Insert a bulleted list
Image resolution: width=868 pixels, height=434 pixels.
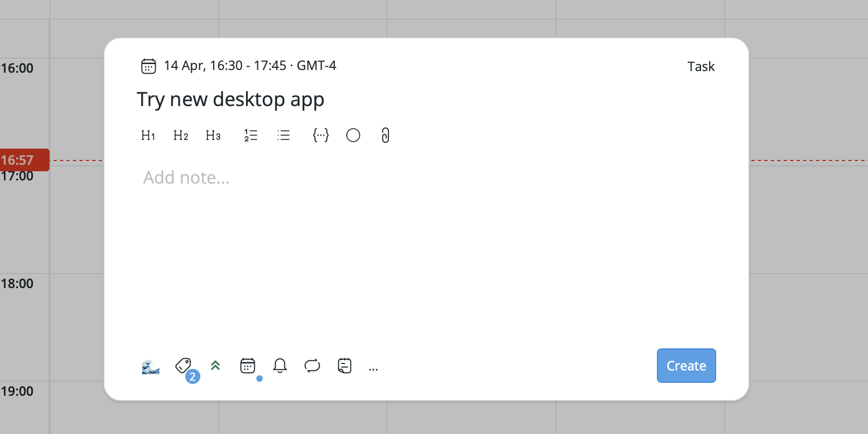284,135
